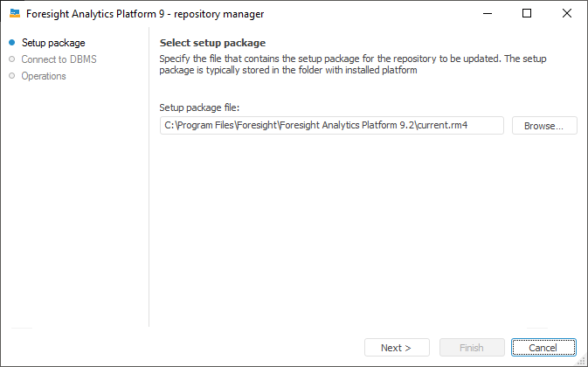
Task: Click the Connect to DBMS step bullet
Action: point(12,59)
